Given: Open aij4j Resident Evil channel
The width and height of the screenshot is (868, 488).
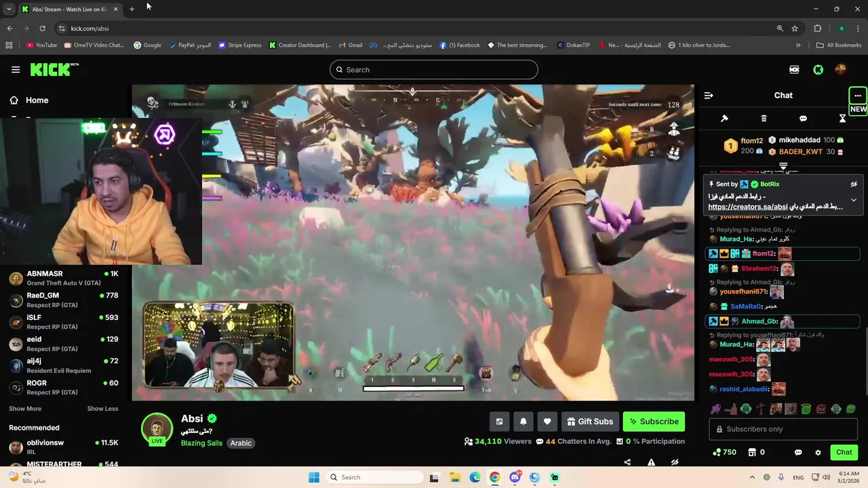Looking at the screenshot, I should coord(64,365).
